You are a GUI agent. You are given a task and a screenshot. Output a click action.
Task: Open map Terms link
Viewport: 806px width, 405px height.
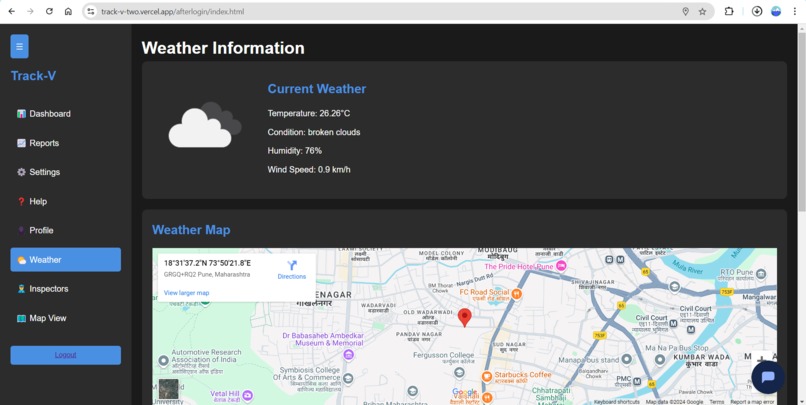(x=717, y=402)
